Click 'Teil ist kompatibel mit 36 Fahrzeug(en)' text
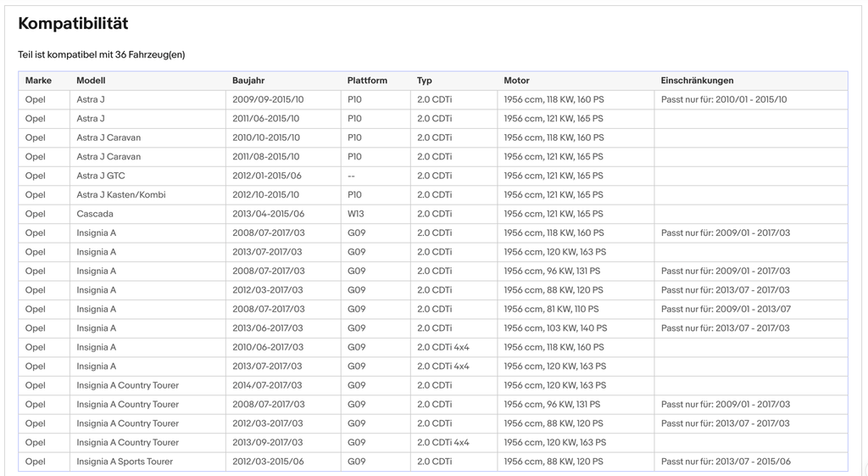Screen dimensions: 868x476 102,54
